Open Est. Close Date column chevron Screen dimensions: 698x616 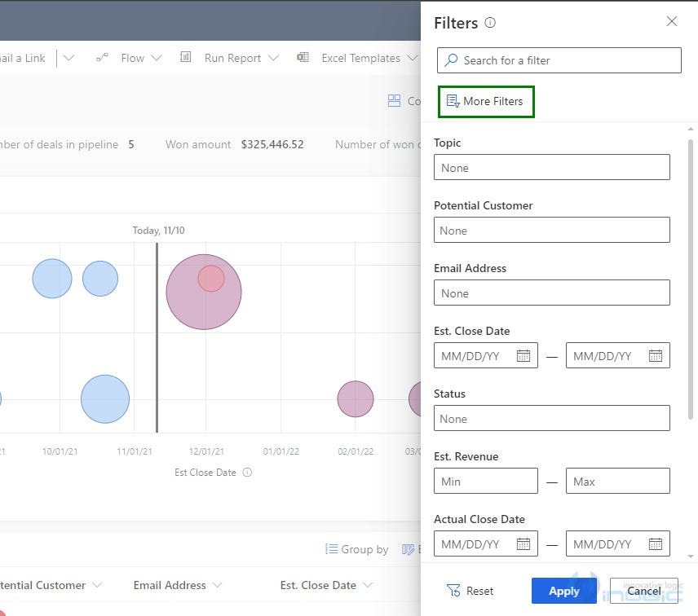367,585
